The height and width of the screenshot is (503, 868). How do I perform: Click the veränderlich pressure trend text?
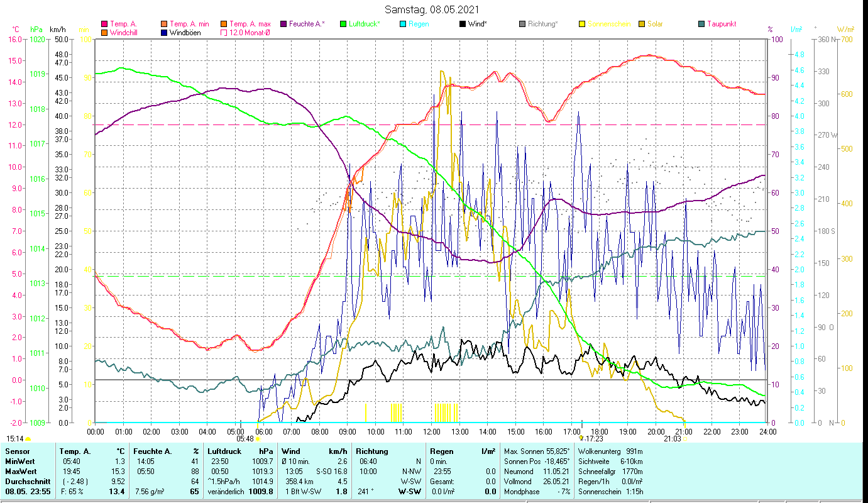(226, 491)
